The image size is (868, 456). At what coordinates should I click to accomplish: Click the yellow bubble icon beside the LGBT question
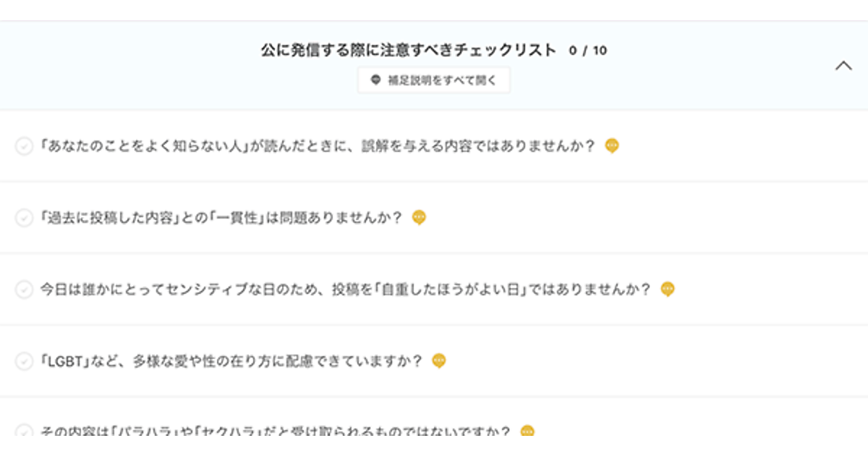coord(439,360)
